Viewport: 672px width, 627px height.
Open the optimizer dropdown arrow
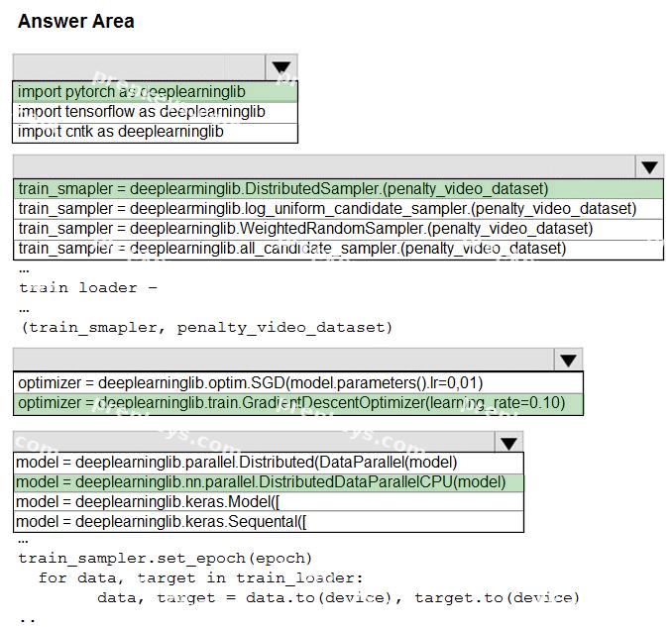[568, 361]
